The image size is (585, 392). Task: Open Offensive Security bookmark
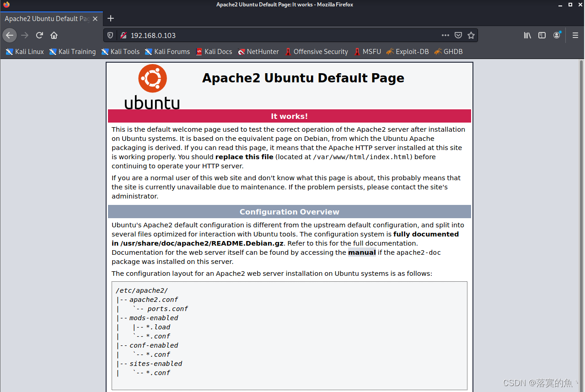tap(316, 52)
